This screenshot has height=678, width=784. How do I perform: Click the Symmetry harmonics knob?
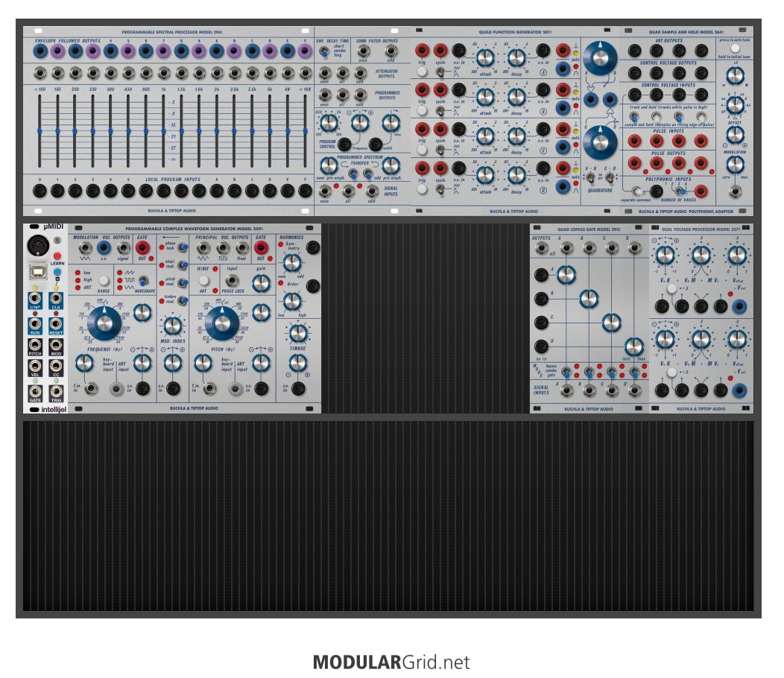[x=292, y=262]
